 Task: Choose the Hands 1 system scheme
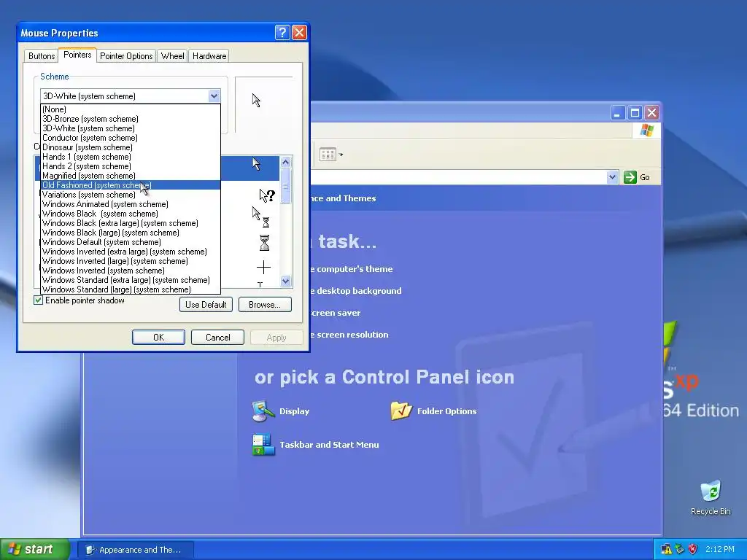130,157
